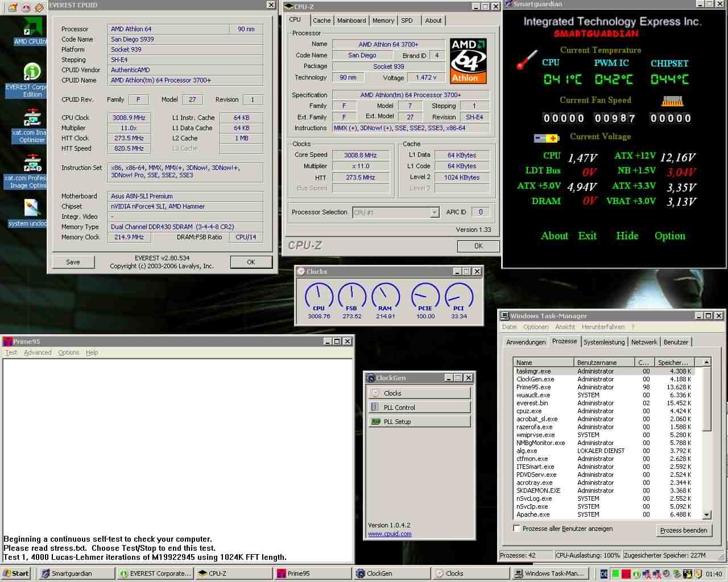Toggle 'Prozesse aller Benutzer anzeigen' checkbox

(516, 529)
